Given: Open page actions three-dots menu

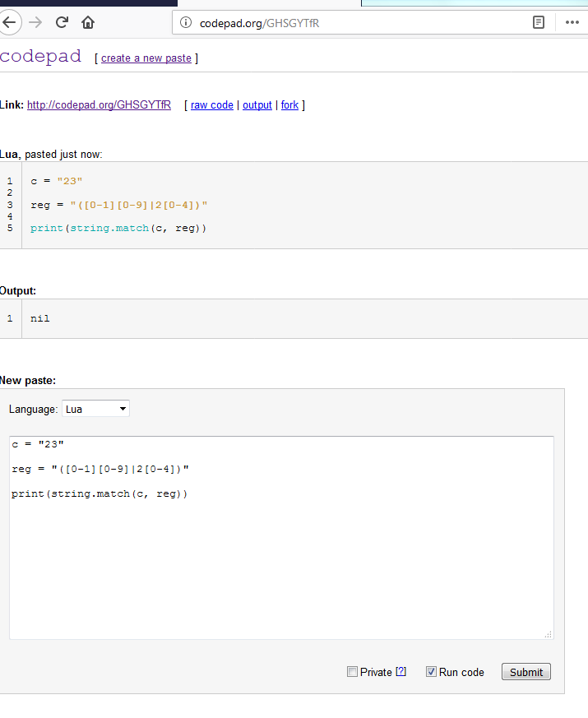Looking at the screenshot, I should point(572,22).
